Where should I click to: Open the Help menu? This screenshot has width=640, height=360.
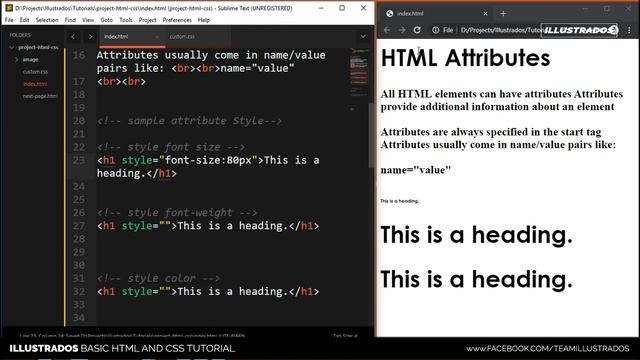204,20
